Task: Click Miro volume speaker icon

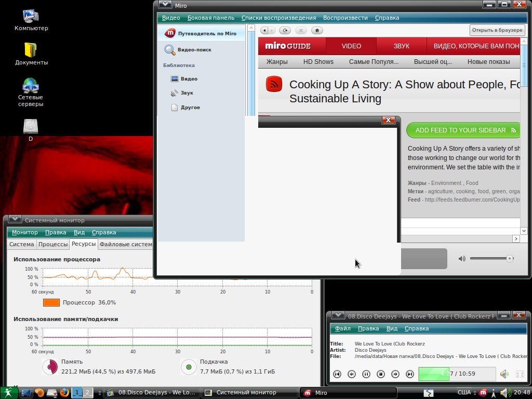Action: pos(462,259)
